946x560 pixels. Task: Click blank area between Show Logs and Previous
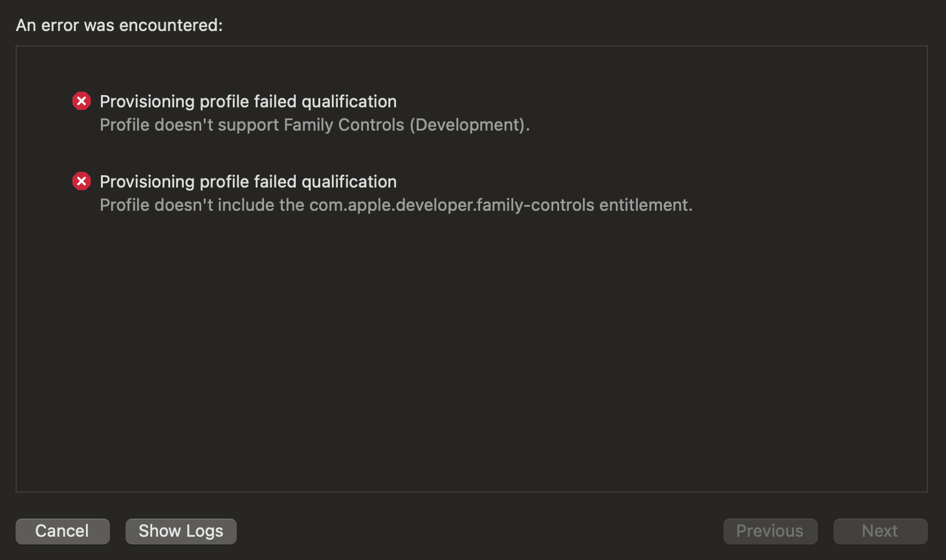tap(479, 531)
